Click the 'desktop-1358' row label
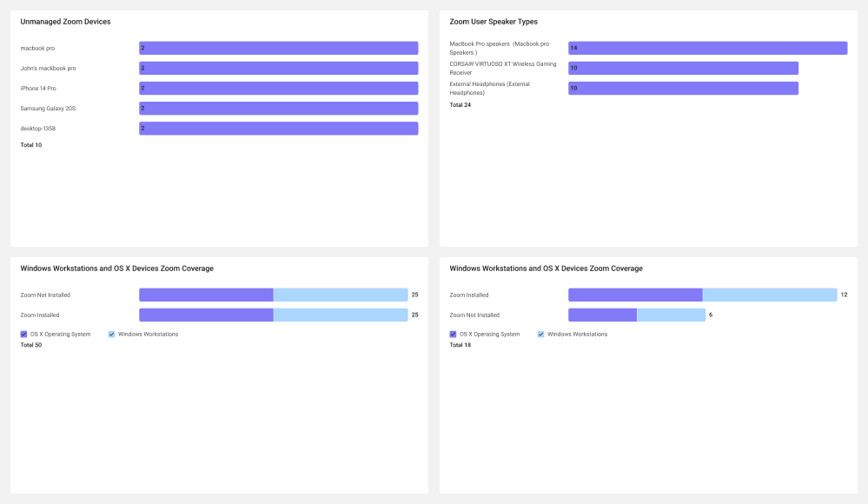This screenshot has width=868, height=504. (x=38, y=129)
